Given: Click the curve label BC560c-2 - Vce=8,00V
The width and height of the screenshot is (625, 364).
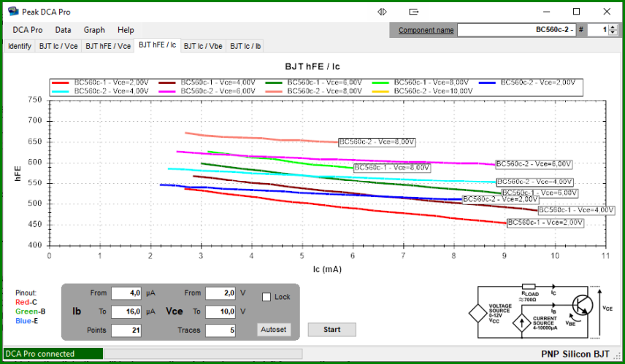Looking at the screenshot, I should point(377,142).
